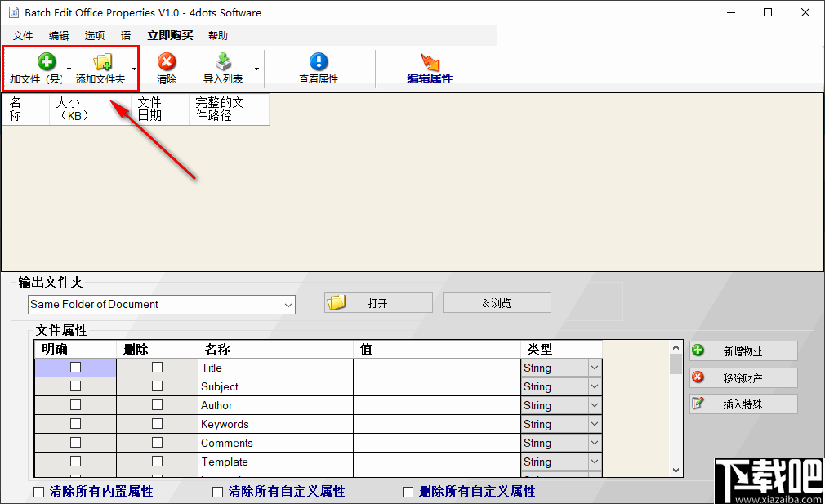Click the 加文件 green plus icon
The height and width of the screenshot is (504, 825).
[47, 60]
